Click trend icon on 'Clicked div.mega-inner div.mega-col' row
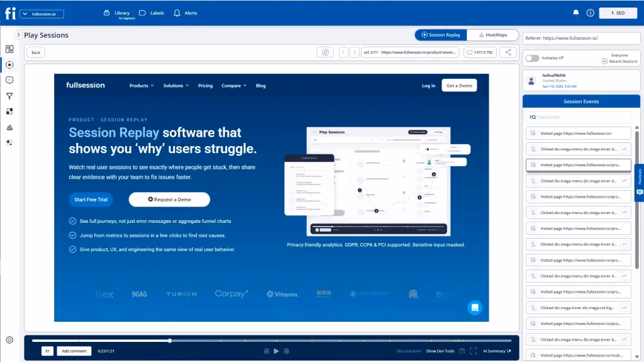 click(x=624, y=308)
